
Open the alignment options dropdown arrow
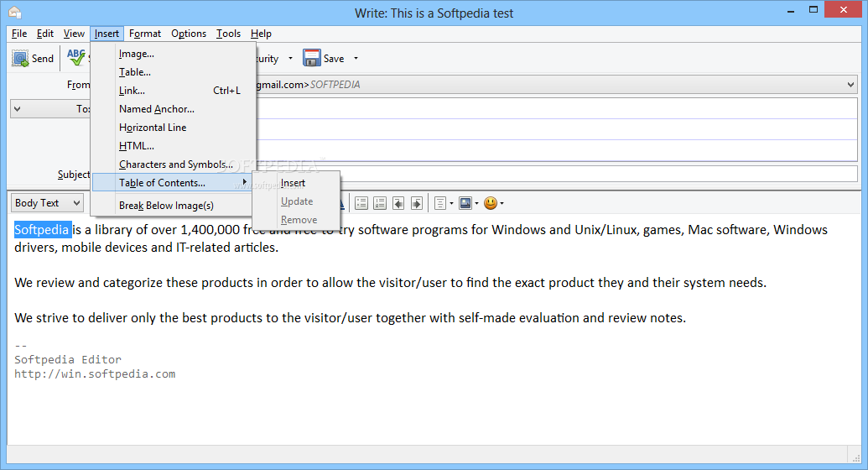point(452,203)
